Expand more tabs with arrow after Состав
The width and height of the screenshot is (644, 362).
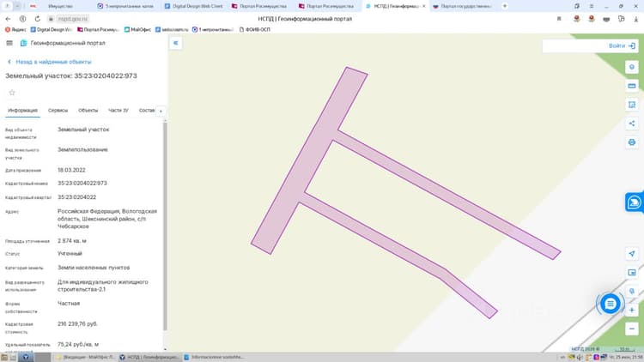[161, 111]
